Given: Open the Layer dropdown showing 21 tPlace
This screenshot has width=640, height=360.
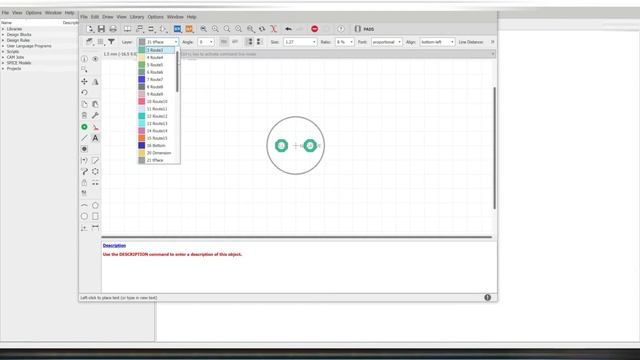Looking at the screenshot, I should tap(158, 42).
